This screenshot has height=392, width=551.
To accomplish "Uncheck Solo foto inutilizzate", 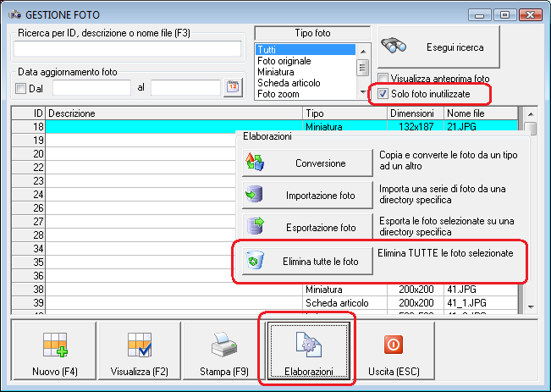I will [383, 93].
